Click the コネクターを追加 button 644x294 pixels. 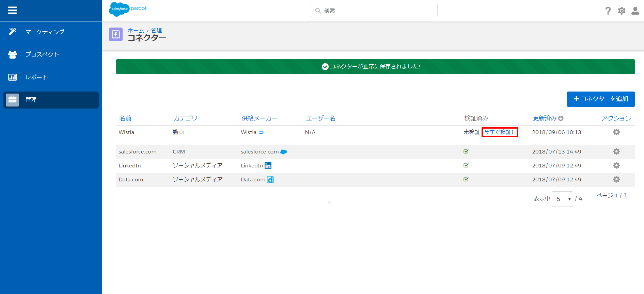(x=600, y=99)
